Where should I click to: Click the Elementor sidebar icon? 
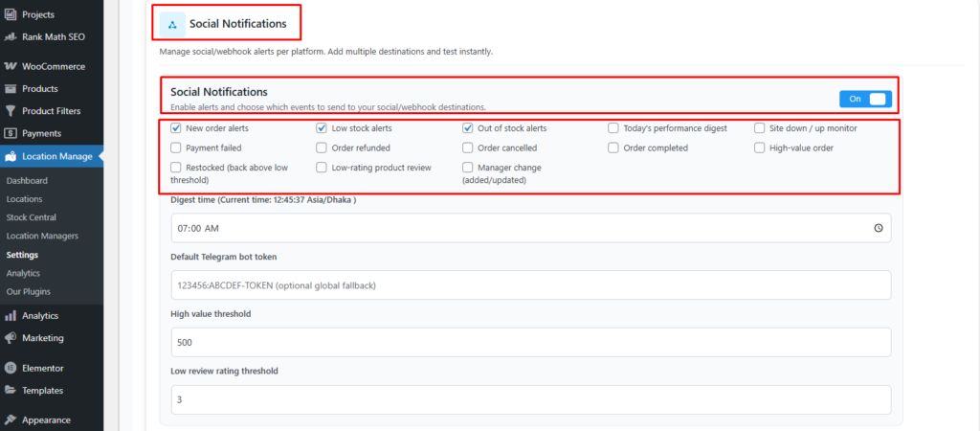[x=11, y=368]
